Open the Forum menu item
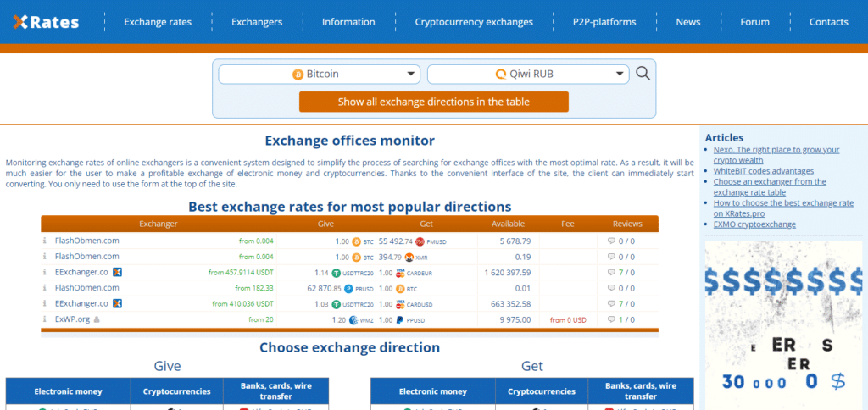The image size is (868, 410). coord(755,22)
